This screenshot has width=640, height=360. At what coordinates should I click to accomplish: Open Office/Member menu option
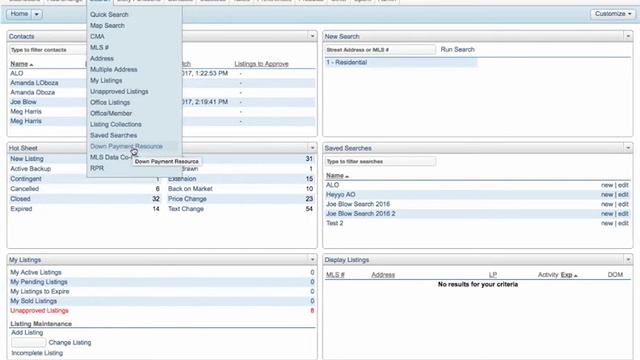(111, 113)
